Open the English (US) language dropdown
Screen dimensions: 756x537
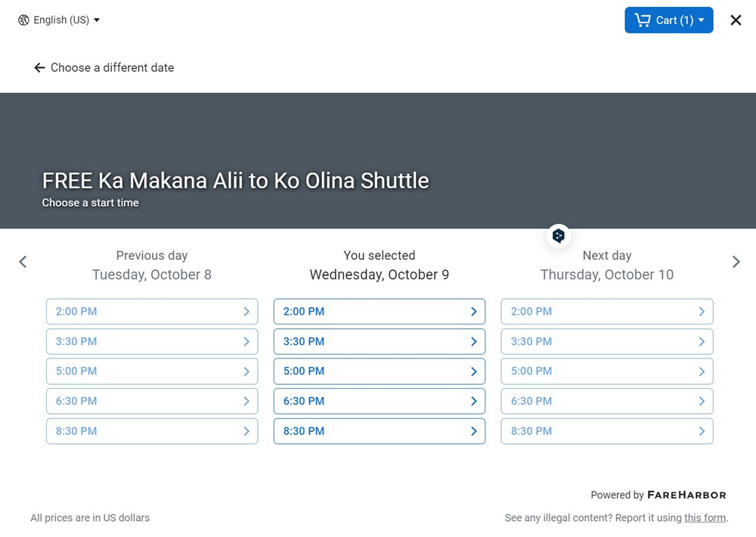[60, 20]
